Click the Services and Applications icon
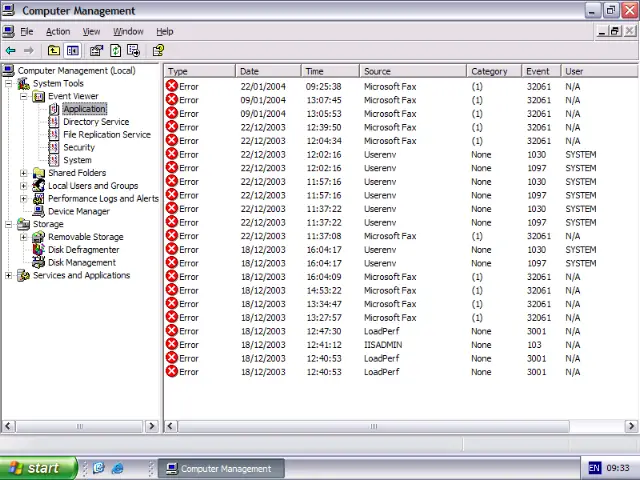640x480 pixels. point(23,275)
